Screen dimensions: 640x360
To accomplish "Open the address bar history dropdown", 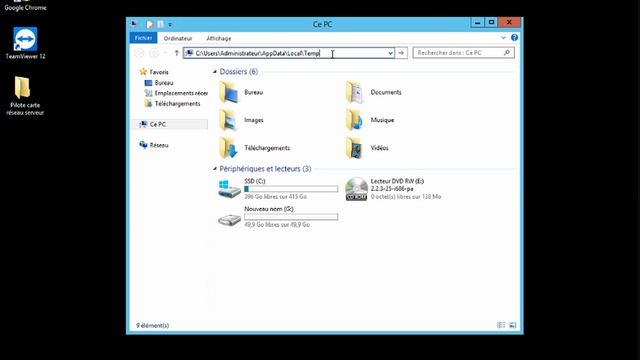I will [390, 53].
